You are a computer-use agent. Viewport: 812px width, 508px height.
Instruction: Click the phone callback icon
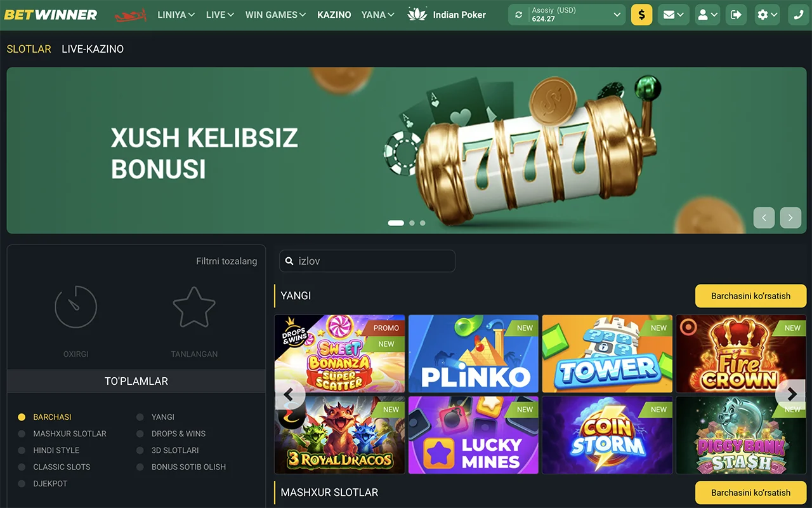point(798,15)
